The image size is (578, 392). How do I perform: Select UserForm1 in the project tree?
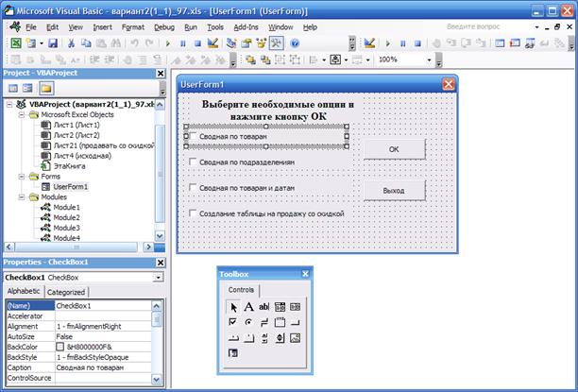(x=71, y=187)
